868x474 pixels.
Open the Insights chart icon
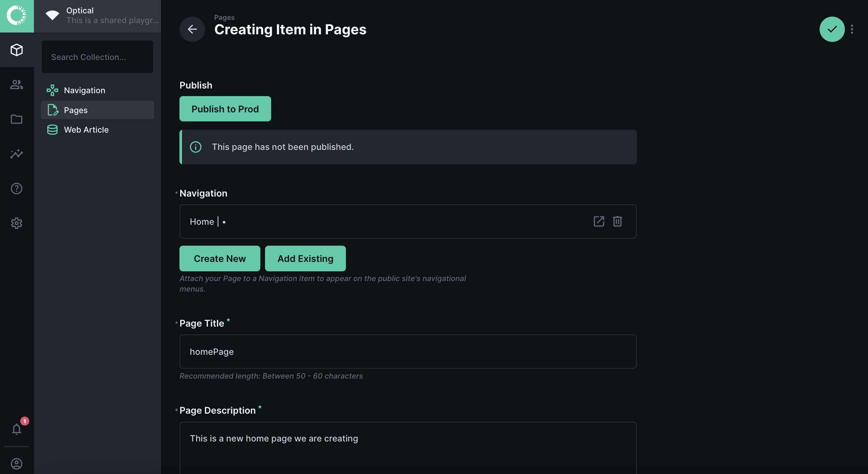pos(17,154)
